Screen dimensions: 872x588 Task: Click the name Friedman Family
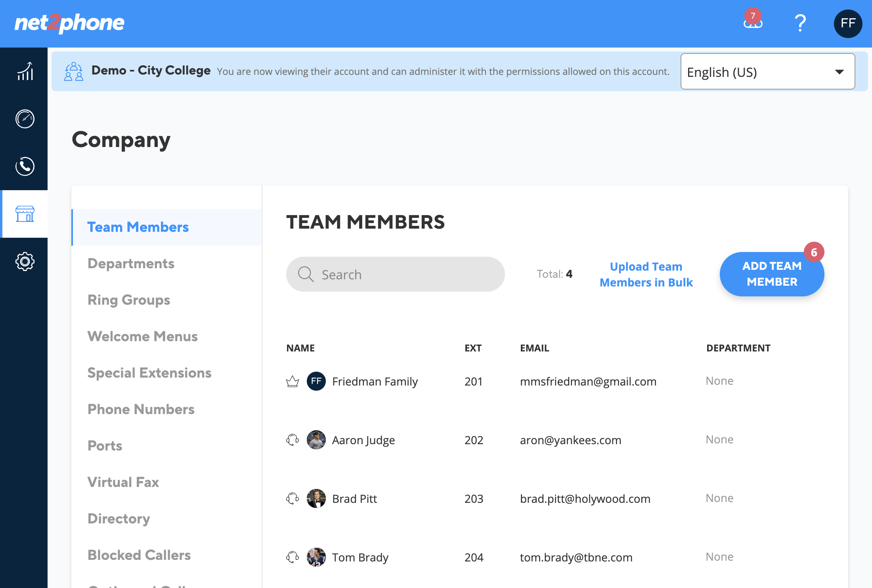tap(375, 382)
